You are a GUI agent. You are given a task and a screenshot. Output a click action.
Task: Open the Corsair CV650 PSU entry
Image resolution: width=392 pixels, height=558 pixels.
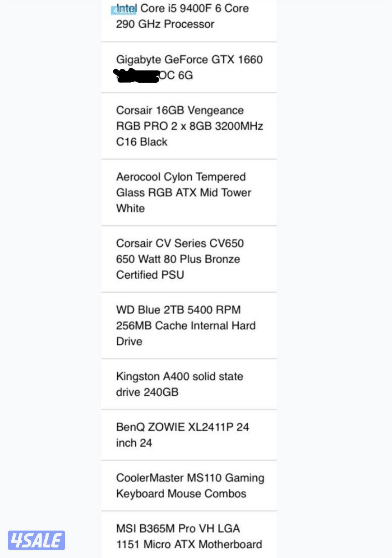point(189,259)
